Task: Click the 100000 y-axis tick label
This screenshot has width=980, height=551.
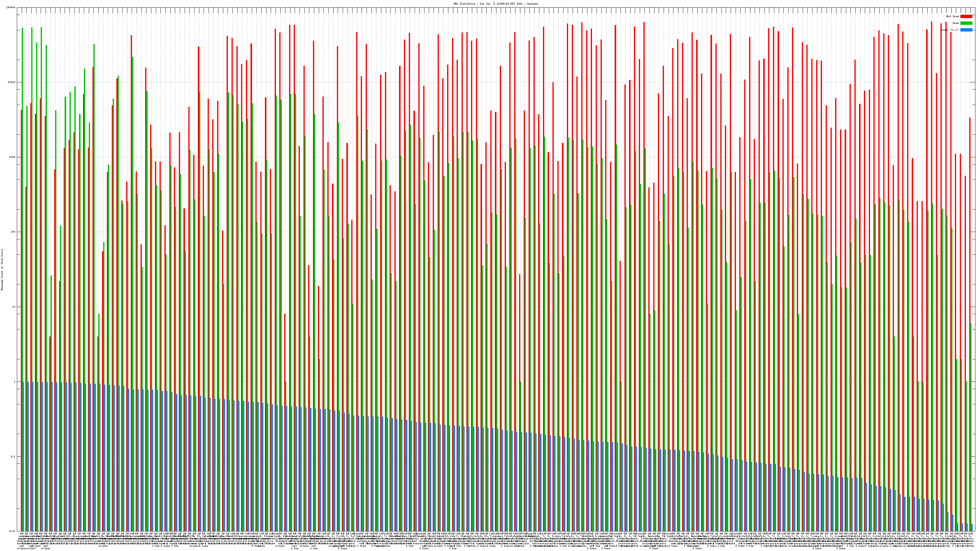Action: pos(11,8)
